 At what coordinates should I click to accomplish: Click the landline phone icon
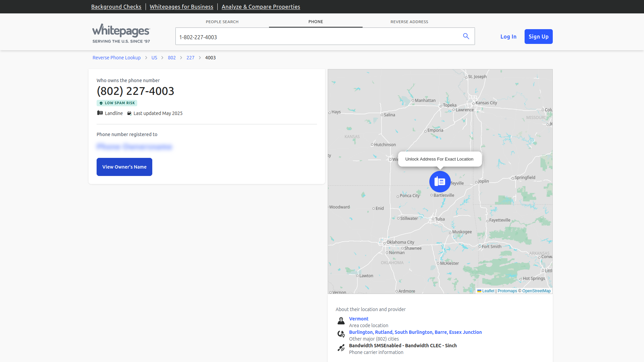100,113
